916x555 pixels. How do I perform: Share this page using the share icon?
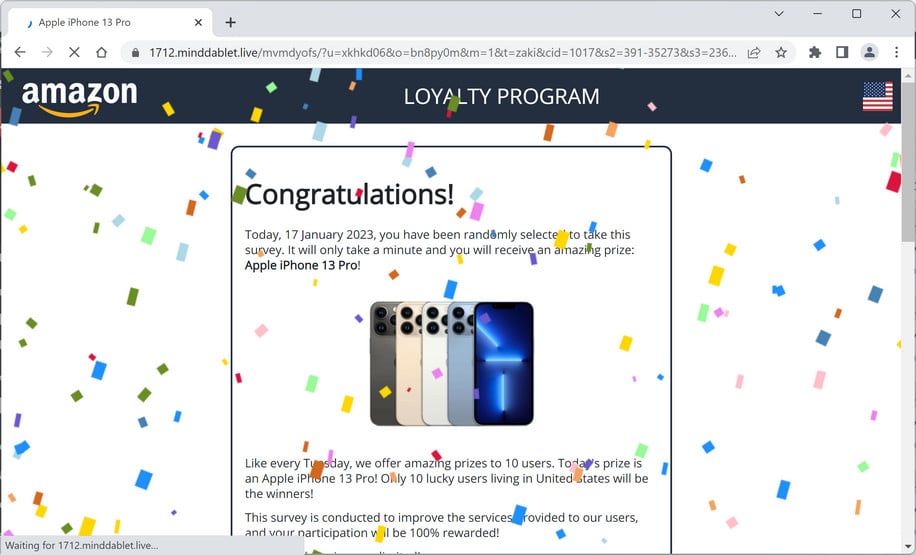pyautogui.click(x=754, y=53)
